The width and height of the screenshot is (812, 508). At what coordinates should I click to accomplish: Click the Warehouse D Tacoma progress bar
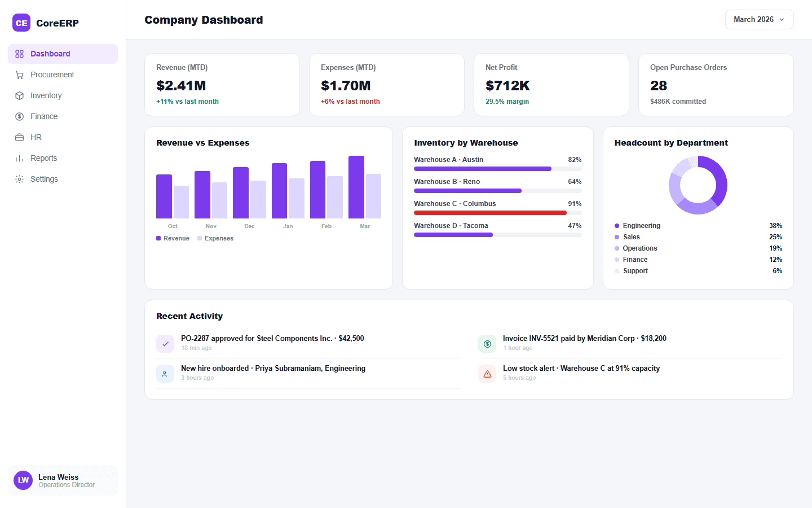(x=498, y=235)
